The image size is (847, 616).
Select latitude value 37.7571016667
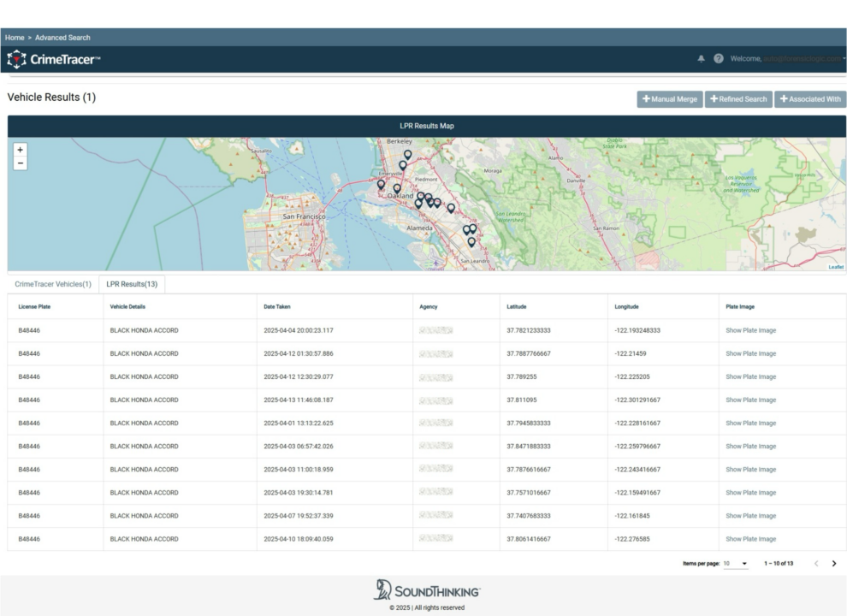pos(529,494)
